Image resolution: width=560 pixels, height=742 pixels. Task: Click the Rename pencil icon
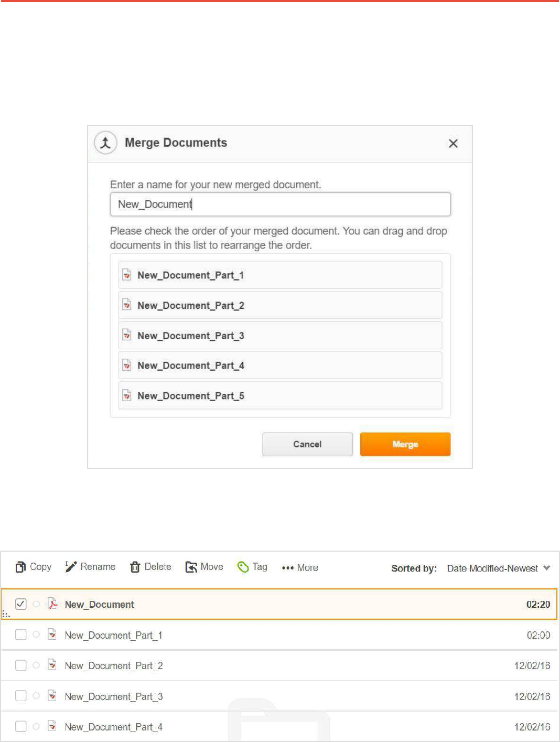click(x=71, y=566)
